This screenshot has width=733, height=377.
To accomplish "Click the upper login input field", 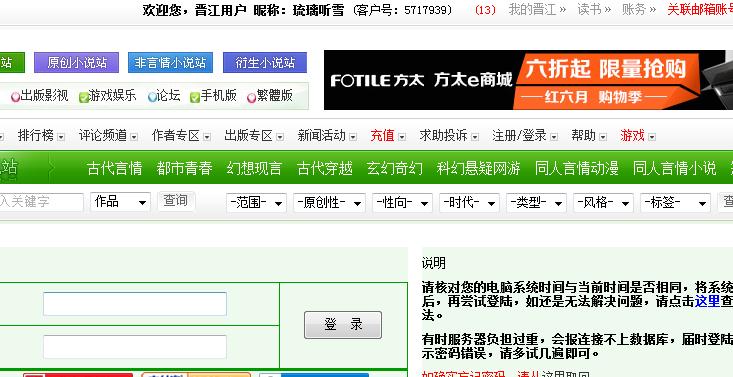I will click(135, 304).
